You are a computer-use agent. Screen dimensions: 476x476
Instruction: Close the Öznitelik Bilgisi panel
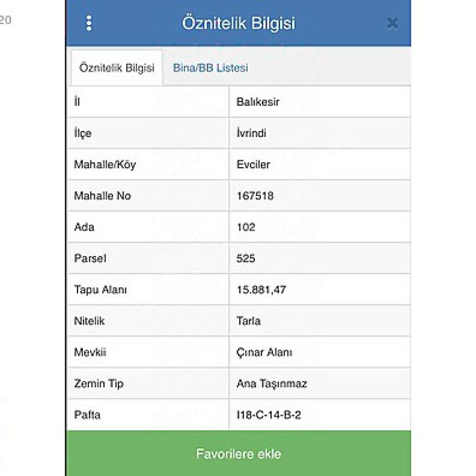point(392,23)
